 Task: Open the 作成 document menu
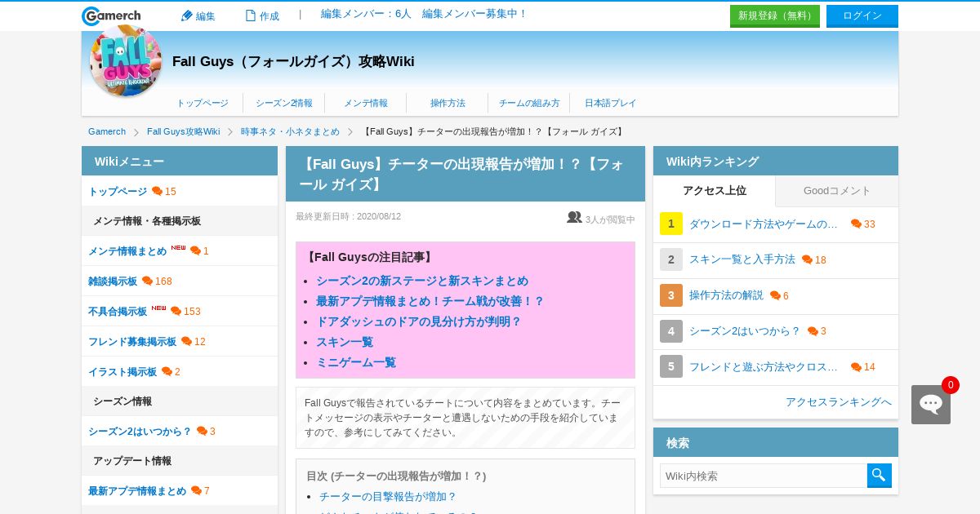click(262, 16)
